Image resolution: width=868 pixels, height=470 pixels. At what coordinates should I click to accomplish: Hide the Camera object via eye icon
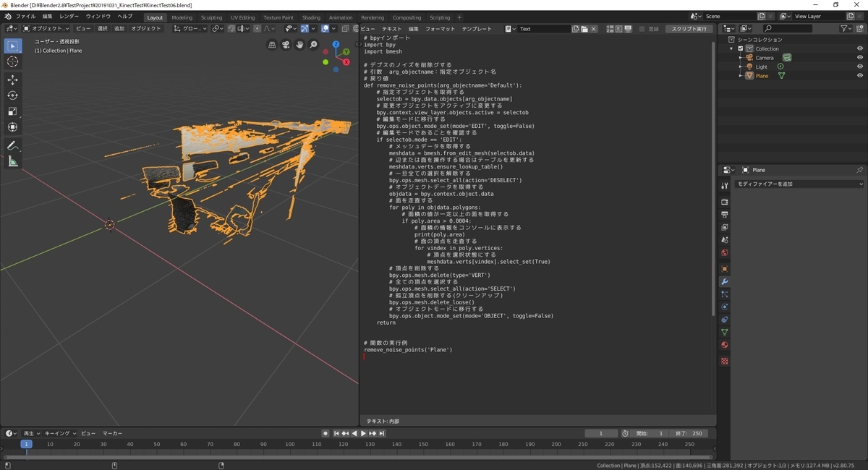(x=860, y=58)
